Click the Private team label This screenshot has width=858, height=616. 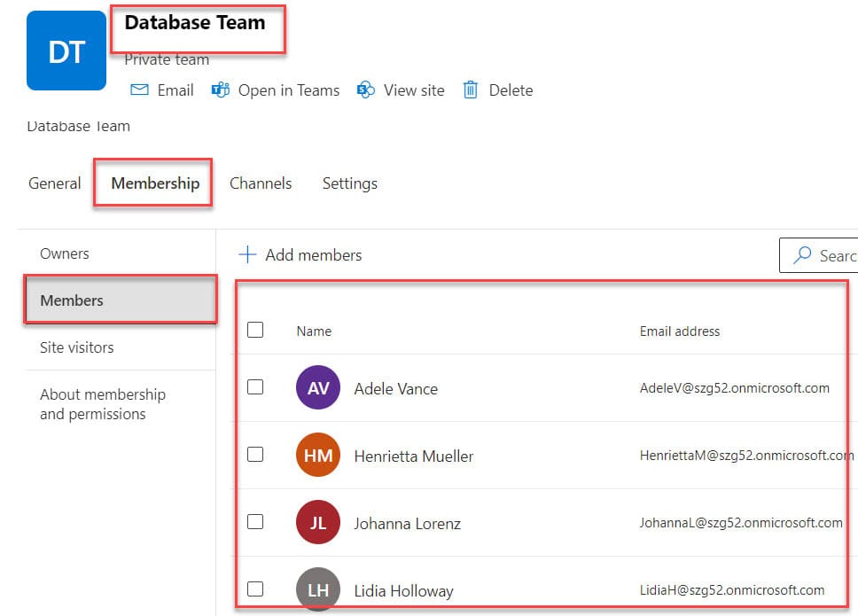[x=167, y=59]
